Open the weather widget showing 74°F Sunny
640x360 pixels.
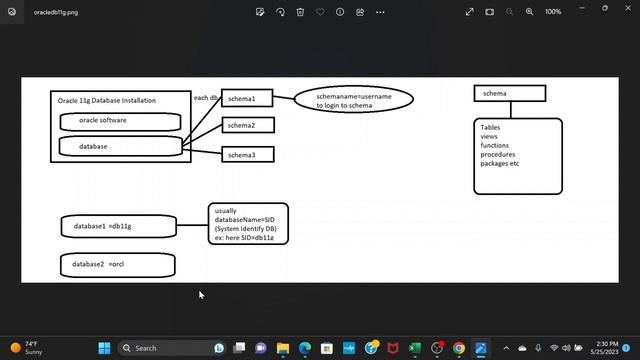click(27, 348)
